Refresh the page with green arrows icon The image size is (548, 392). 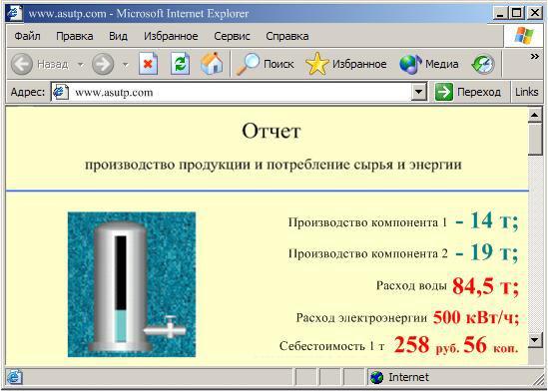181,64
